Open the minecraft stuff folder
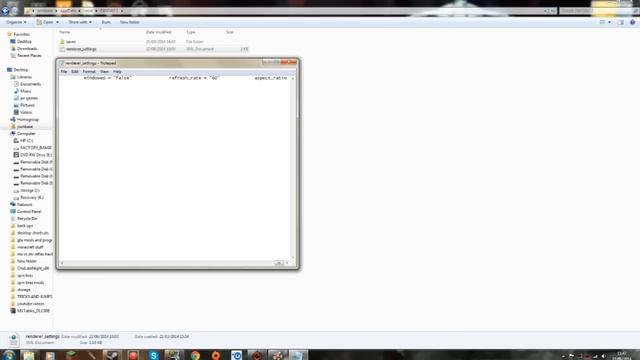 tap(30, 247)
